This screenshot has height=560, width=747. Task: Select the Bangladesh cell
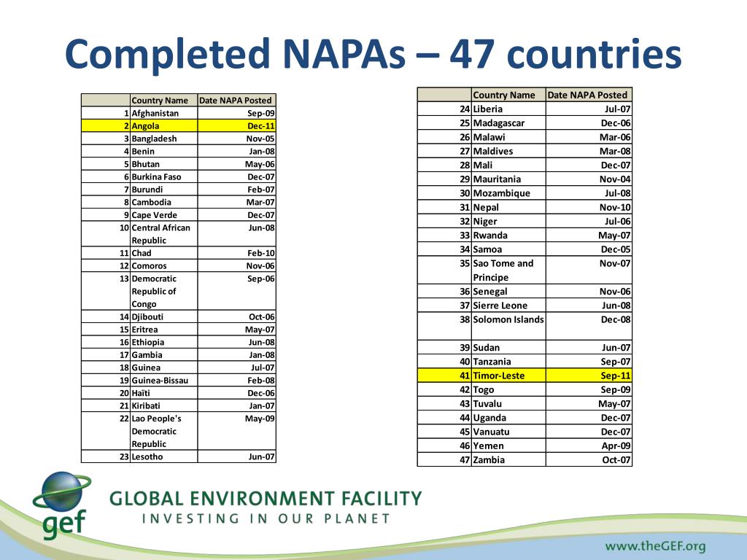[x=163, y=139]
